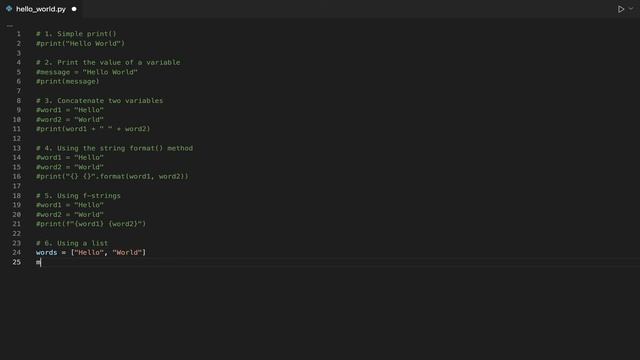Click line number 13 in the gutter
The width and height of the screenshot is (640, 360).
pyautogui.click(x=16, y=148)
